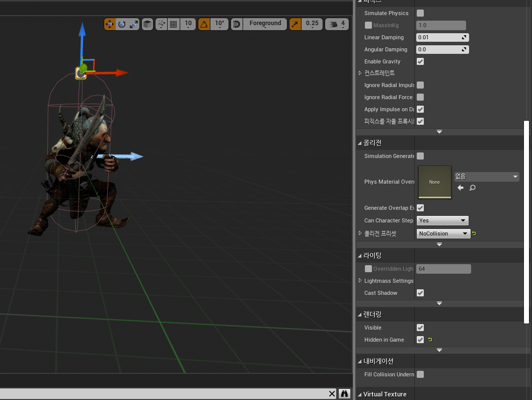This screenshot has width=532, height=400.
Task: Collapse the 내비게이션 category
Action: point(360,362)
